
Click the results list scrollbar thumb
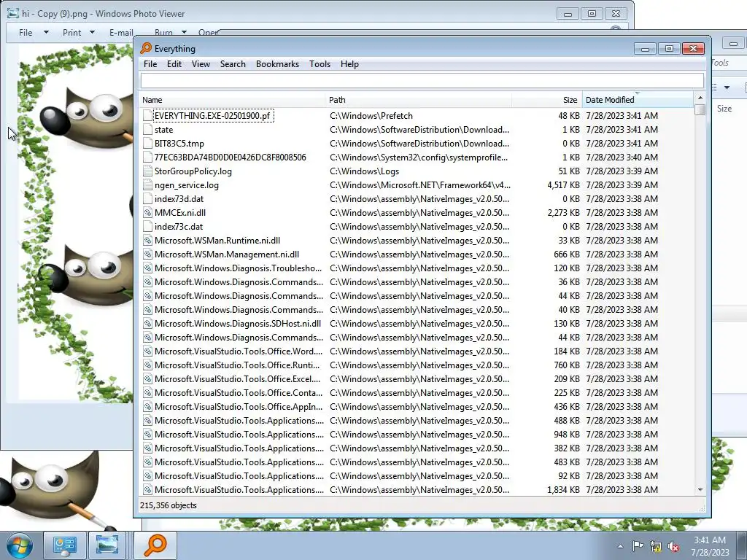(x=700, y=109)
